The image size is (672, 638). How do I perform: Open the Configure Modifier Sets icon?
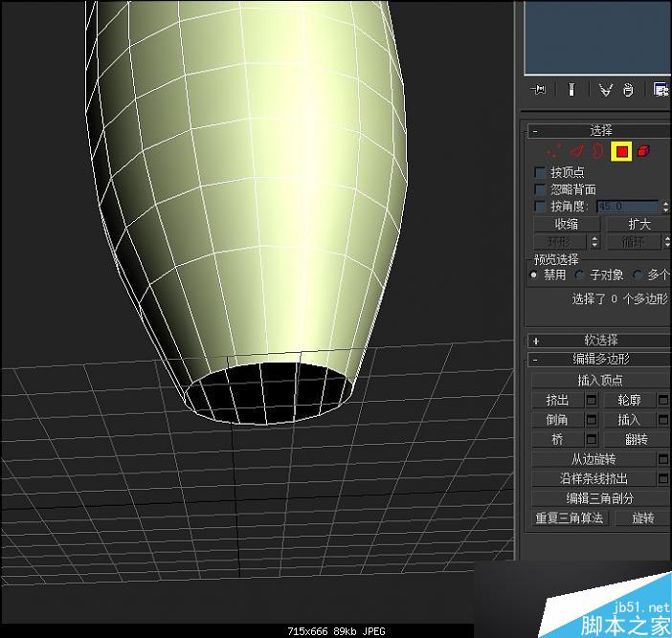661,90
